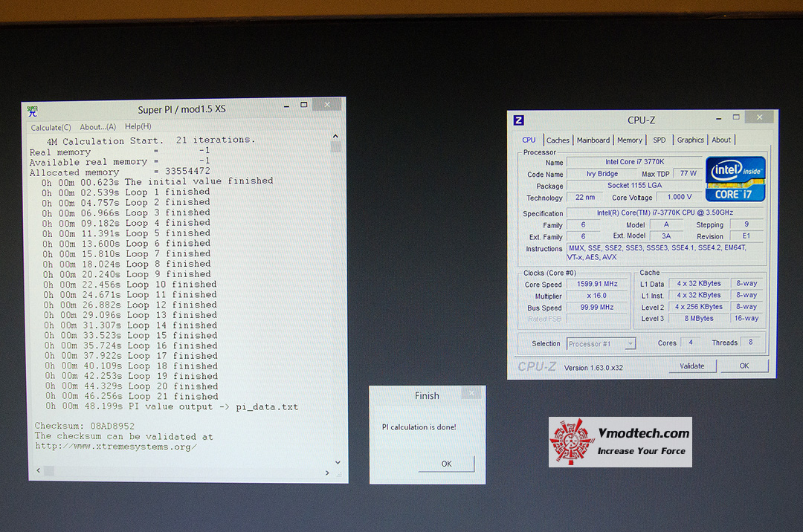Switch to the Mainboard tab
Viewport: 803px width, 532px height.
(x=593, y=140)
